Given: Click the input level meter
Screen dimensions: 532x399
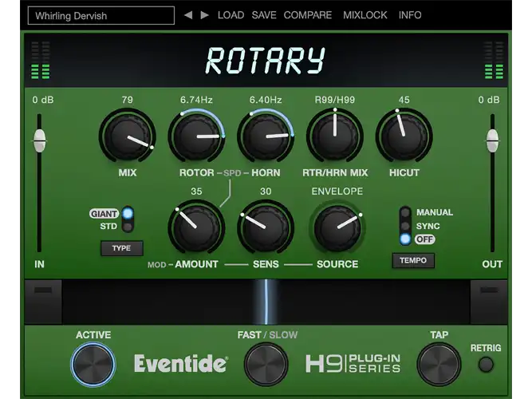Looking at the screenshot, I should 41,61.
